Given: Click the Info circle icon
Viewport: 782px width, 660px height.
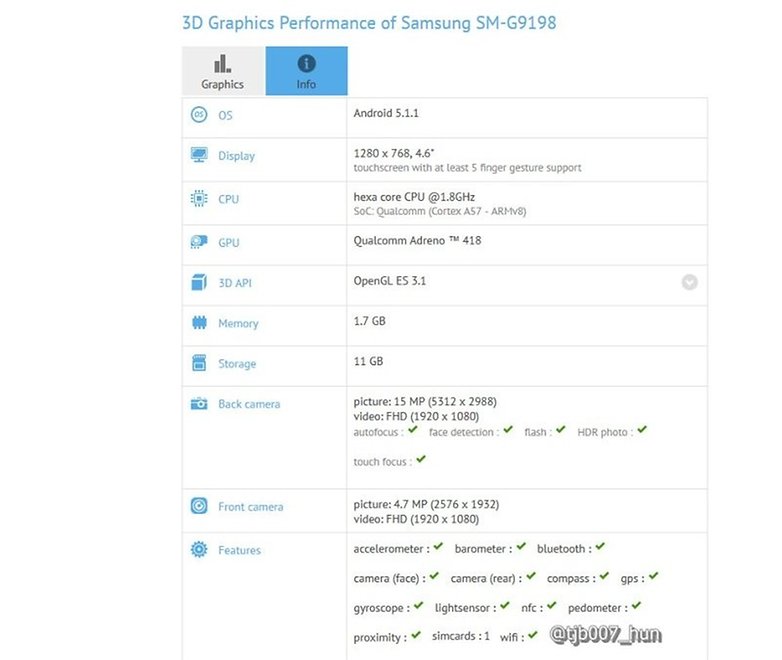Looking at the screenshot, I should click(306, 63).
